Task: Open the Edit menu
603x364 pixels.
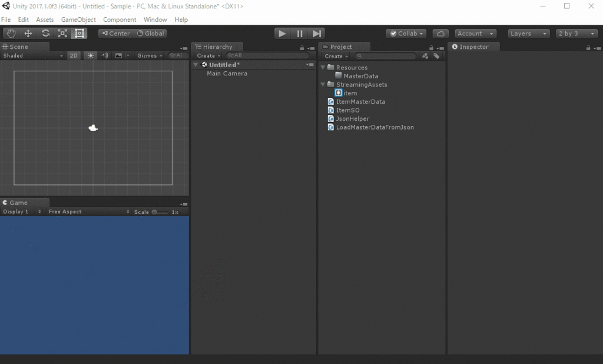Action: click(x=23, y=19)
